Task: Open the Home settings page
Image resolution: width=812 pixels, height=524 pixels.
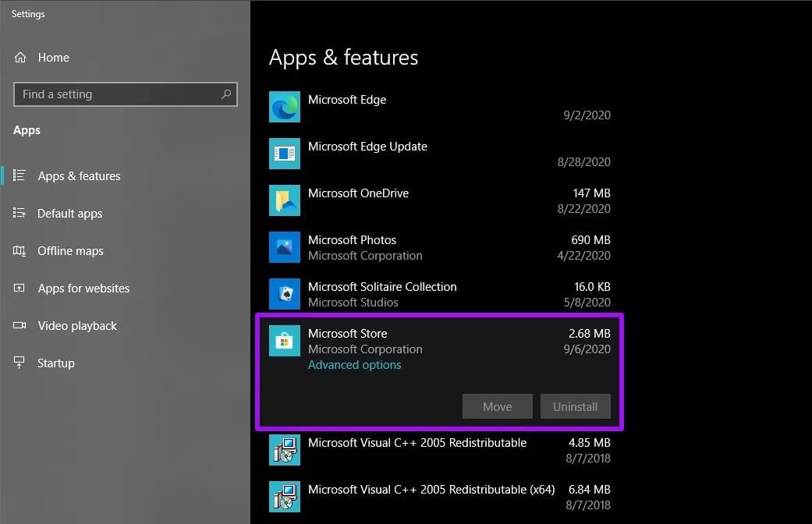Action: 53,58
